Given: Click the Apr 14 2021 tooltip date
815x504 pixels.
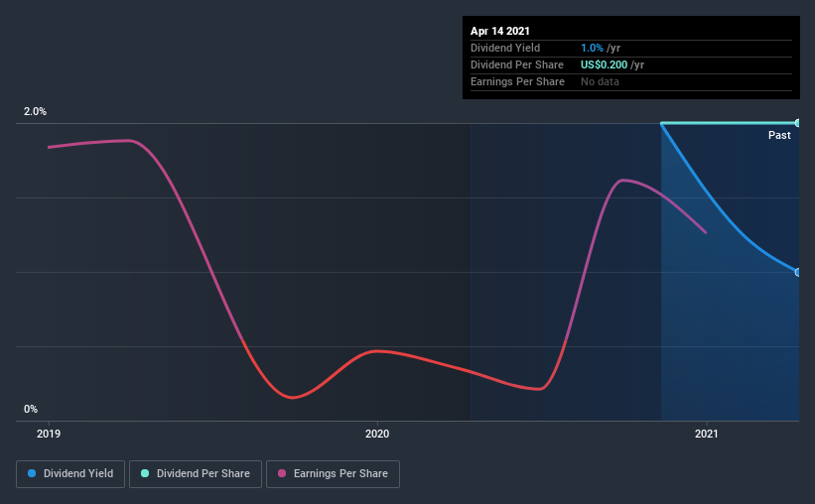Looking at the screenshot, I should [x=500, y=31].
